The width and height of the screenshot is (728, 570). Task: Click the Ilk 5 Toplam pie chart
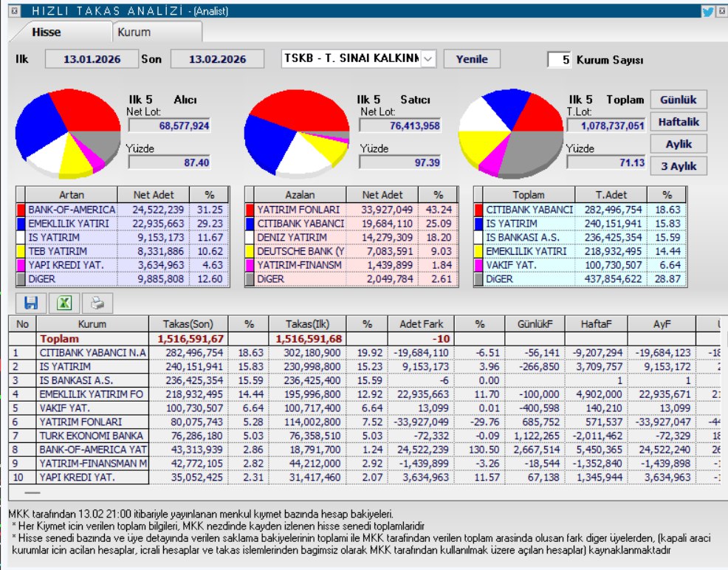[511, 134]
